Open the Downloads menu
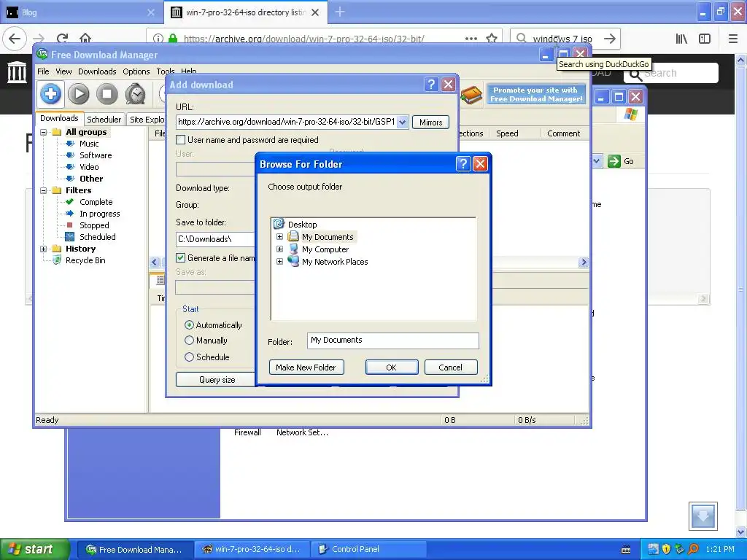The height and width of the screenshot is (560, 747). (97, 71)
